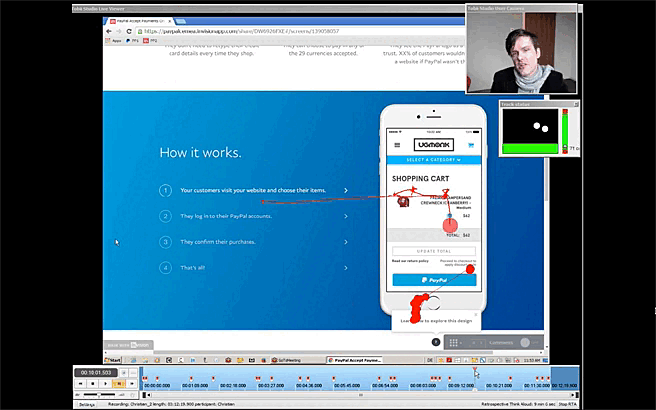
Task: Click the circled number 2 step icon
Action: pos(165,216)
